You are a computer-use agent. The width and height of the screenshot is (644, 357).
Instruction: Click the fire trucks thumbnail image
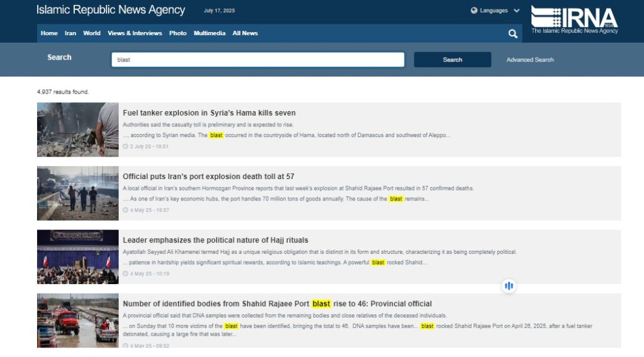coord(77,321)
